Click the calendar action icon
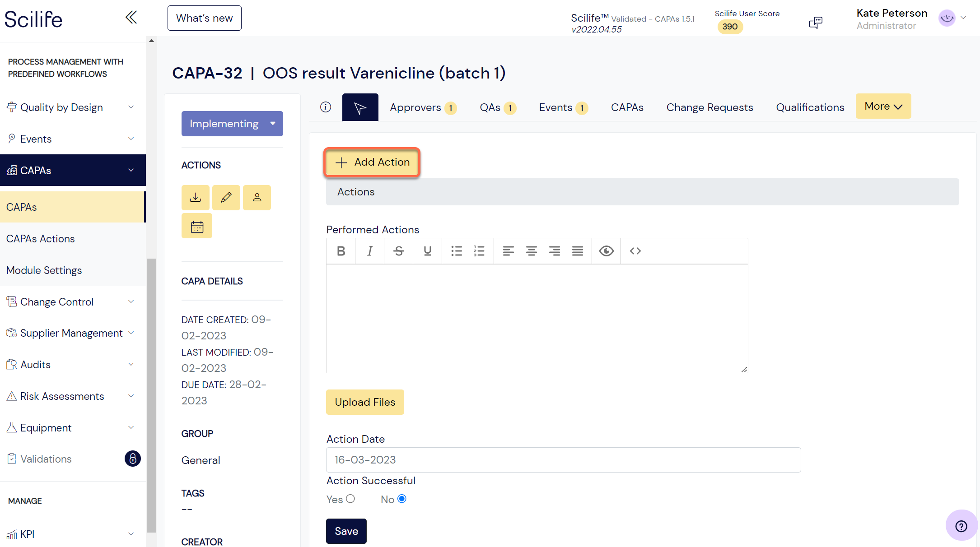Viewport: 980px width, 547px height. pyautogui.click(x=196, y=225)
